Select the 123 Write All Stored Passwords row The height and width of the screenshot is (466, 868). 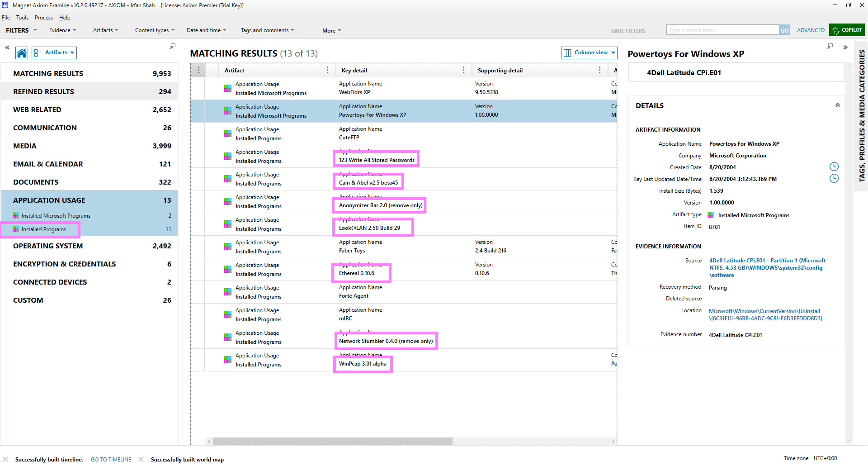pyautogui.click(x=404, y=156)
